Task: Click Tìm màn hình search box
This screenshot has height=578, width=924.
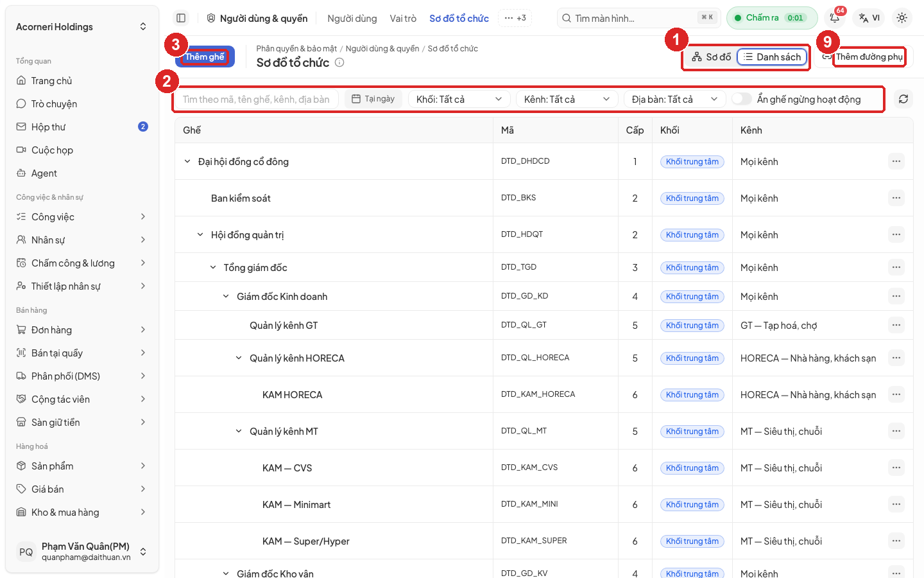Action: point(639,18)
